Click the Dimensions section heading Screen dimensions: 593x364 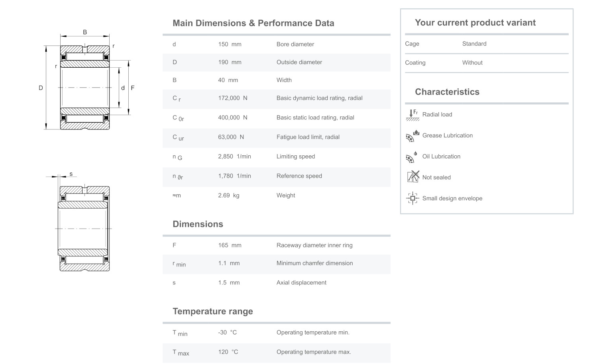click(198, 224)
